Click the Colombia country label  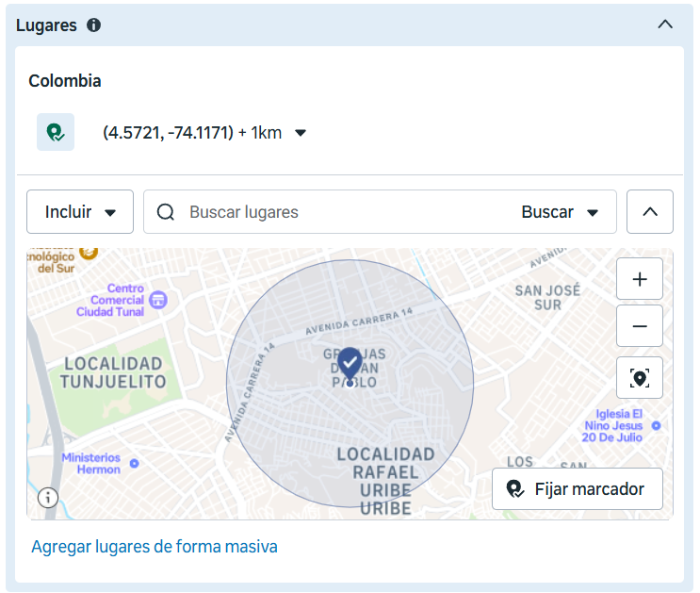[x=65, y=81]
